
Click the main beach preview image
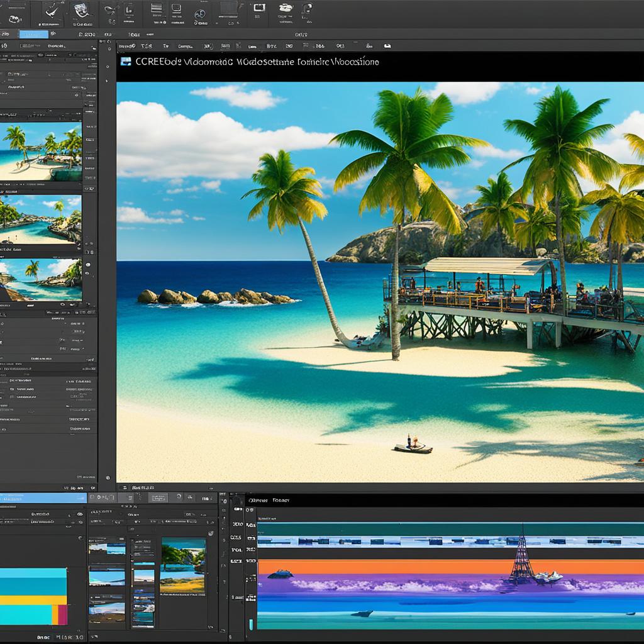pyautogui.click(x=380, y=282)
